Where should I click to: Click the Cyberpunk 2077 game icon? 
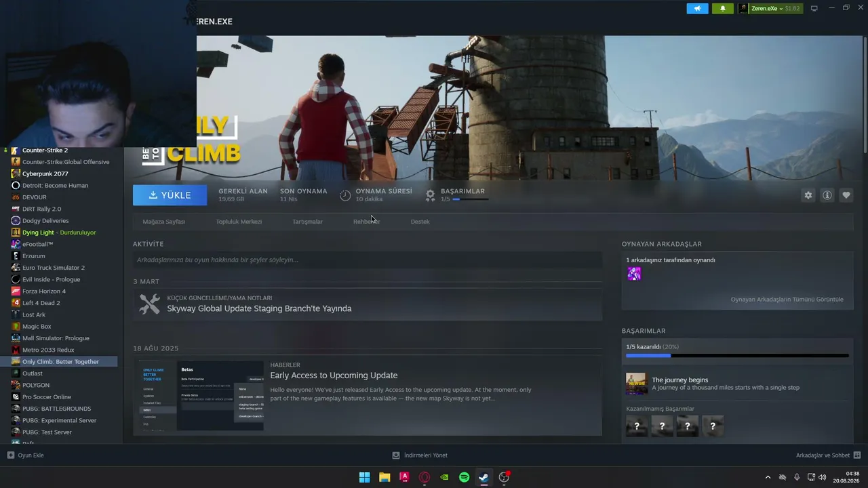click(x=16, y=174)
